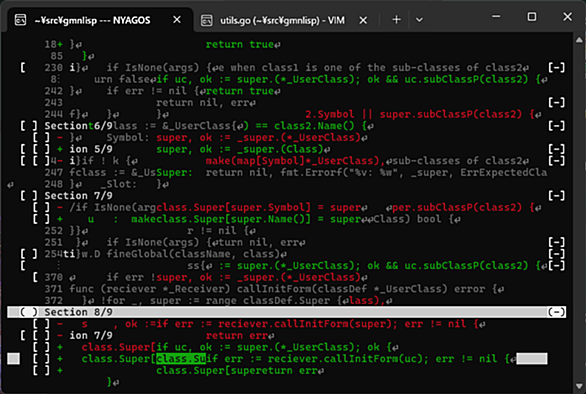Toggle checkbox for added reciever.callInitForm(uc) line

[x=41, y=359]
